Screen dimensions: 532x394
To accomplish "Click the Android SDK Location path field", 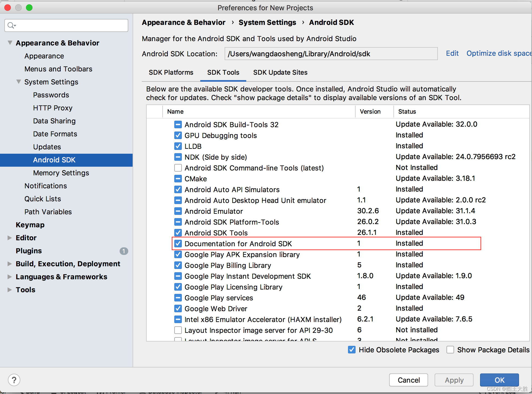I will (331, 54).
